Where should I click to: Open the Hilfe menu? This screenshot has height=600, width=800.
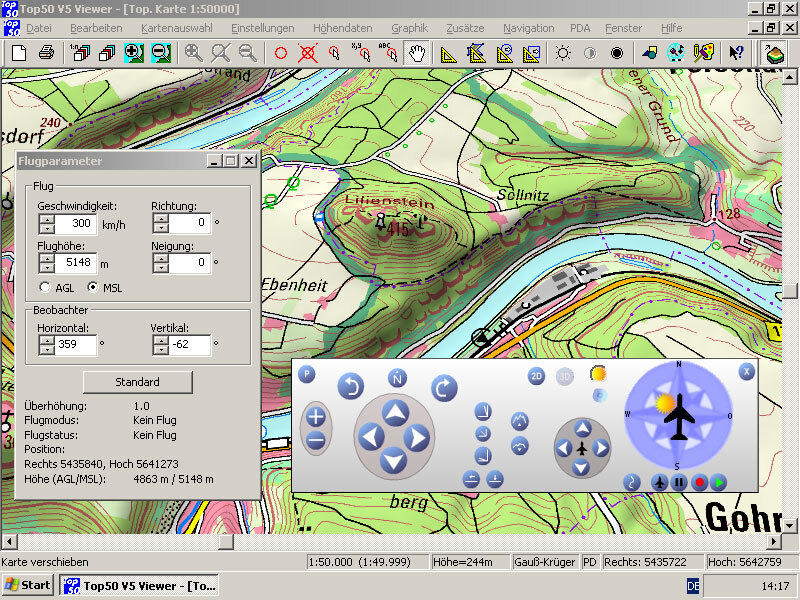[x=671, y=28]
